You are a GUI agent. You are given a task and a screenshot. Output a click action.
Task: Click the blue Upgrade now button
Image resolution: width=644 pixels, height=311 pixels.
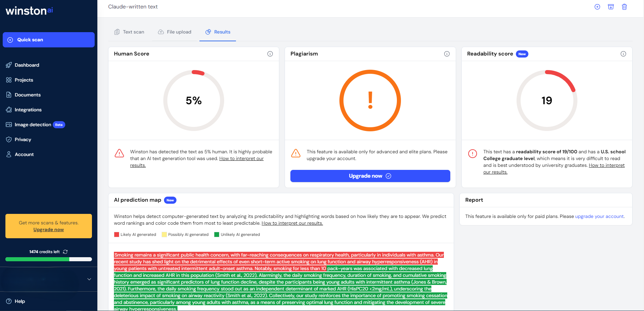coord(370,176)
